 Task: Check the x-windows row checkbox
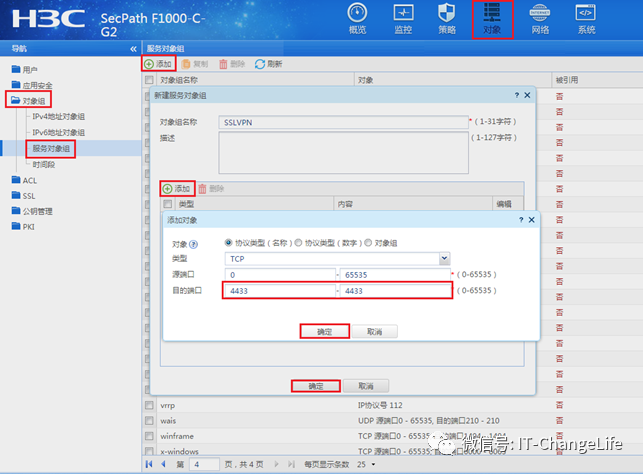(x=149, y=451)
